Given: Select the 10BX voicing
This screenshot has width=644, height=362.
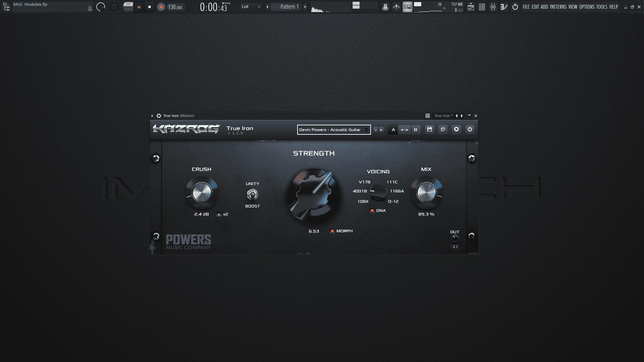Looking at the screenshot, I should (363, 201).
